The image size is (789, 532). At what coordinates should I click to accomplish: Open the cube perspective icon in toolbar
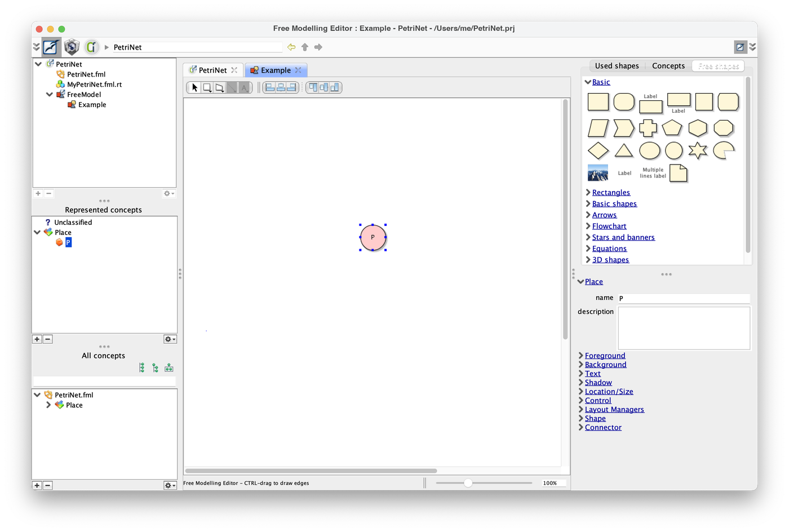click(x=72, y=47)
